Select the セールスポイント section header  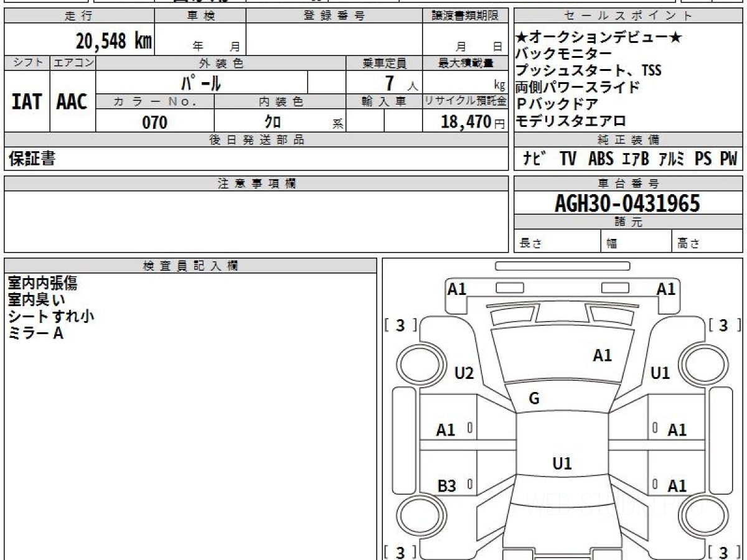coord(629,16)
